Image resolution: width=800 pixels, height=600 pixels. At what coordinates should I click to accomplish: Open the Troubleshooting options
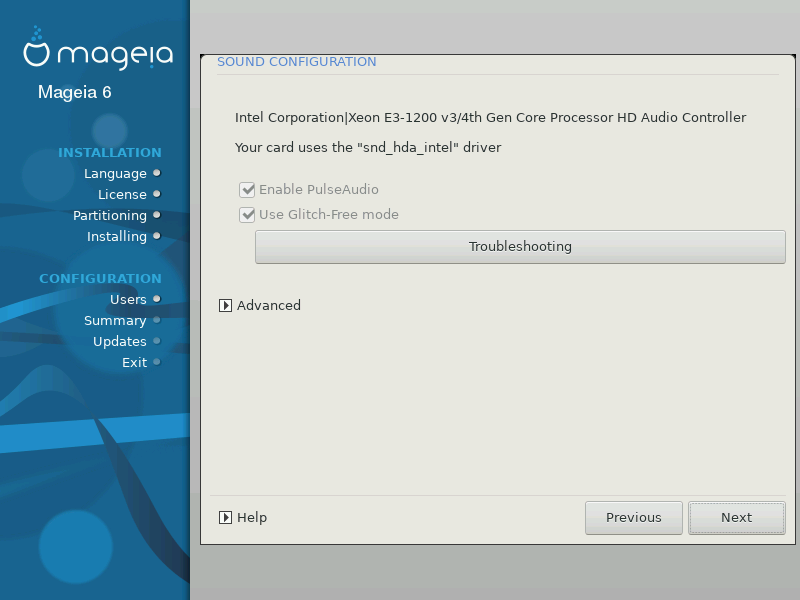click(x=520, y=247)
